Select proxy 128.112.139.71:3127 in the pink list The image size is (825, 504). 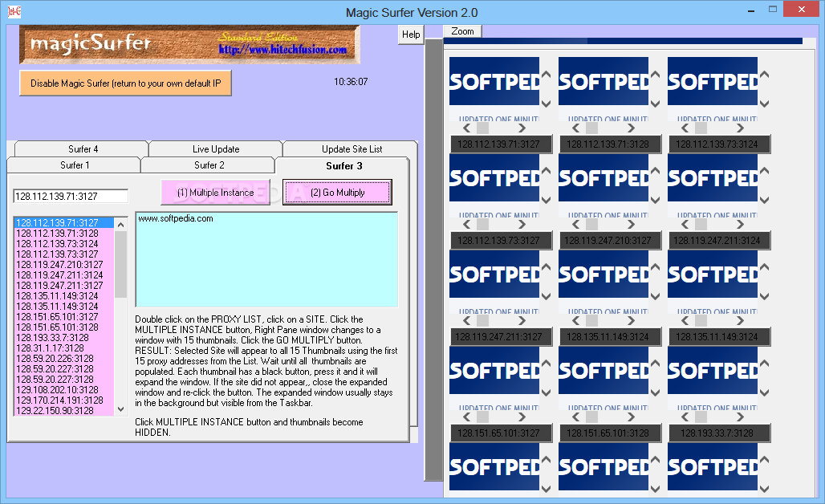pos(64,223)
